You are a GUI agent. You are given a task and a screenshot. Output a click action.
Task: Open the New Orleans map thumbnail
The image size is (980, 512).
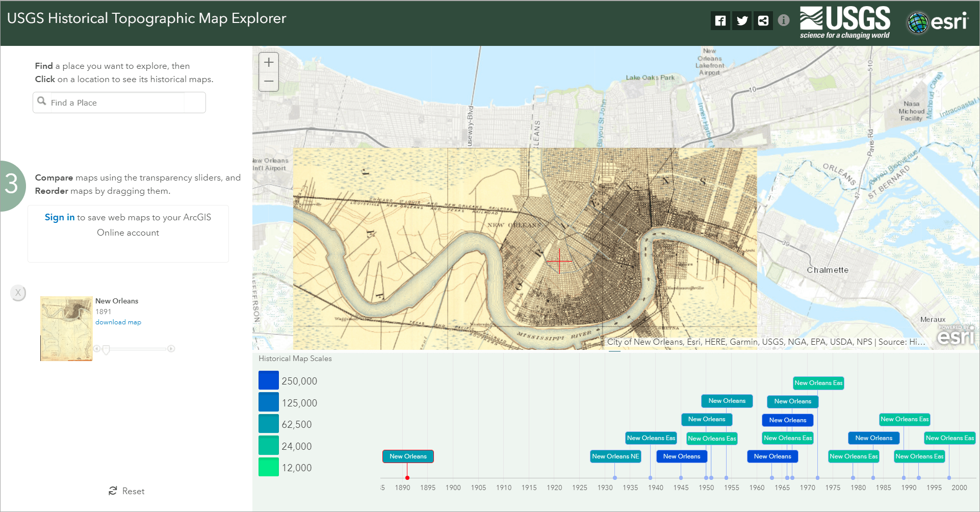pos(66,328)
